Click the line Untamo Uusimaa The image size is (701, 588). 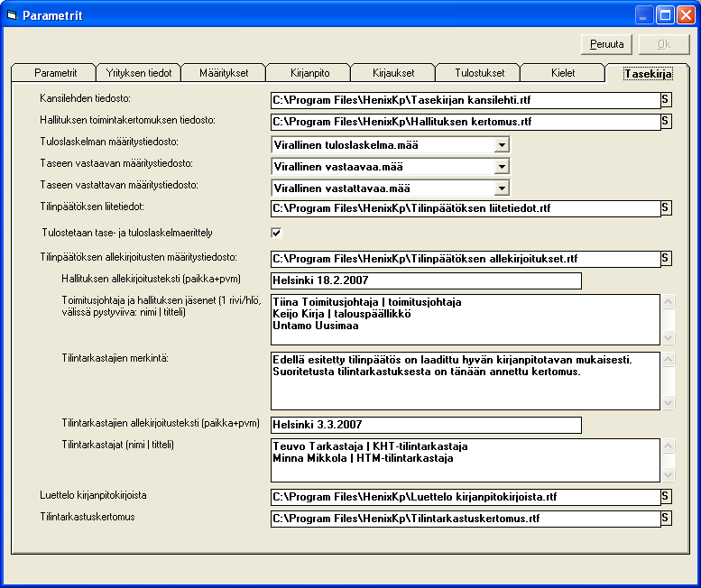point(316,326)
